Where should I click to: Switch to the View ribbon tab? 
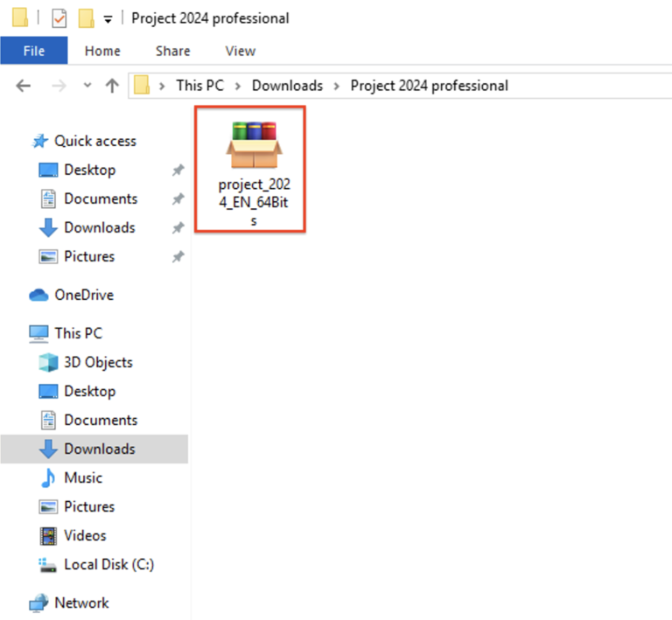click(241, 51)
